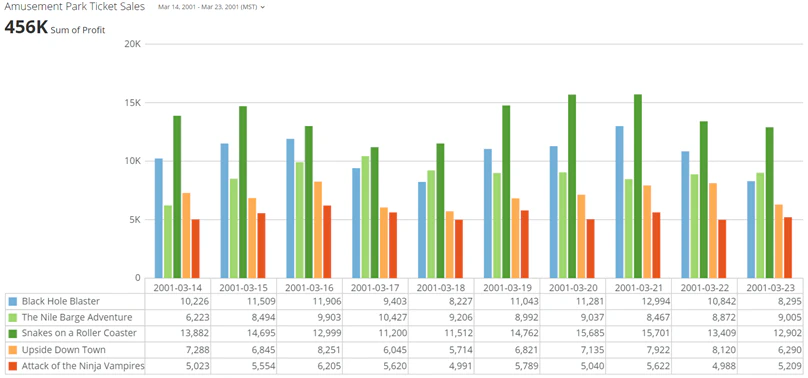
Task: Click the 2001-03-16 column header
Action: click(309, 287)
